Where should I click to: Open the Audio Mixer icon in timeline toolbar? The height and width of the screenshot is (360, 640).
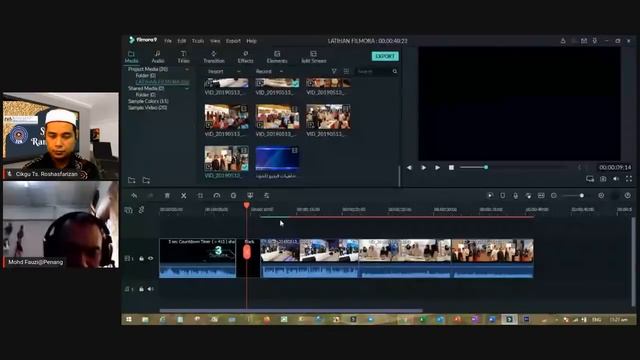click(528, 196)
